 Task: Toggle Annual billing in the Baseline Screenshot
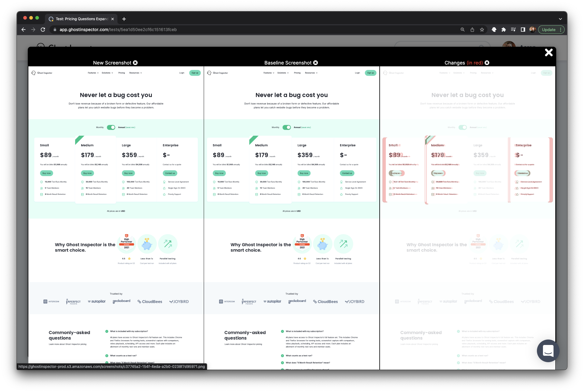pos(287,127)
